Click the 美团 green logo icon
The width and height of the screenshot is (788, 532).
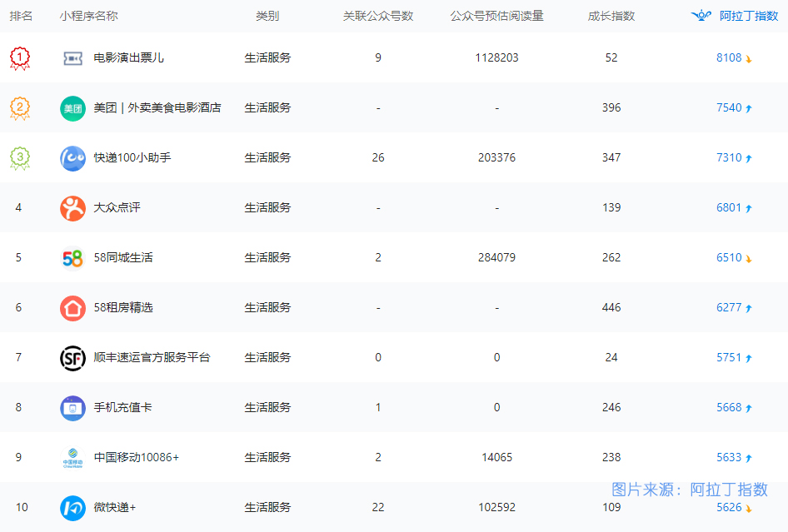pos(72,108)
